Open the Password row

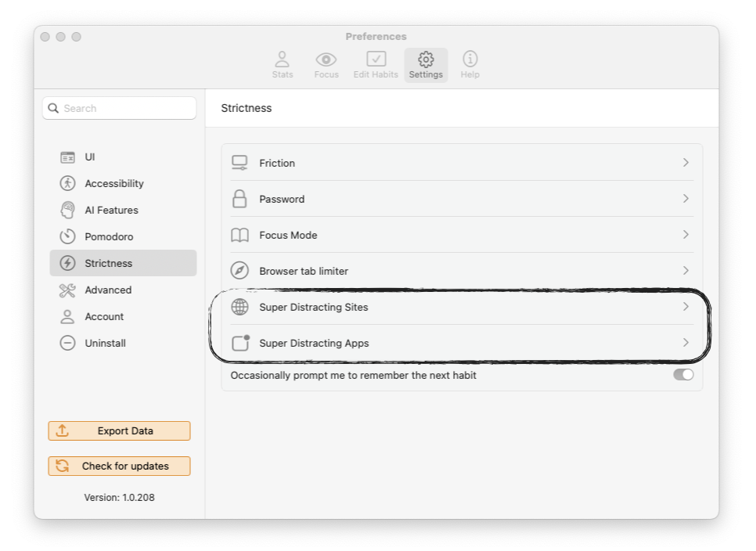[x=462, y=199]
